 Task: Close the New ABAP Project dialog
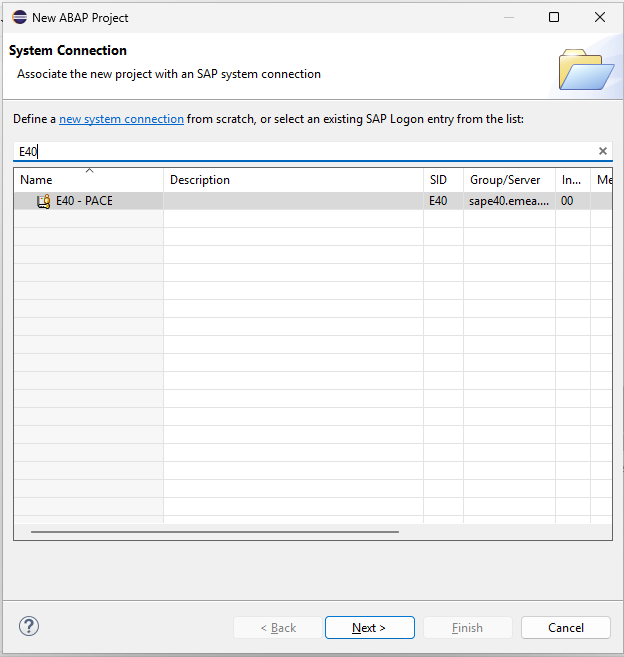[x=600, y=17]
